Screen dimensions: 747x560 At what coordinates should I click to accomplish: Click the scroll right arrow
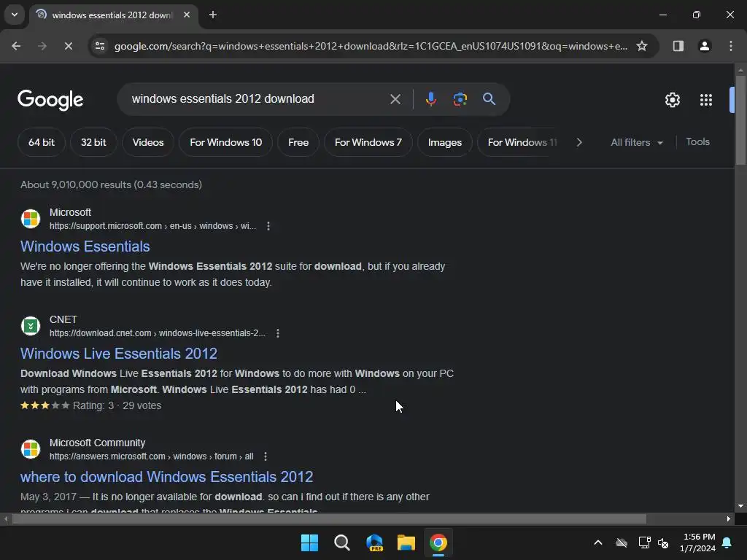729,518
